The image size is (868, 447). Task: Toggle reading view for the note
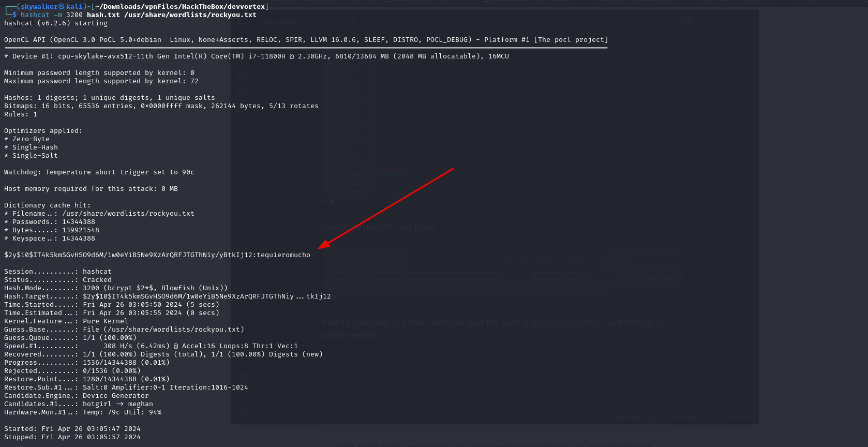730,40
